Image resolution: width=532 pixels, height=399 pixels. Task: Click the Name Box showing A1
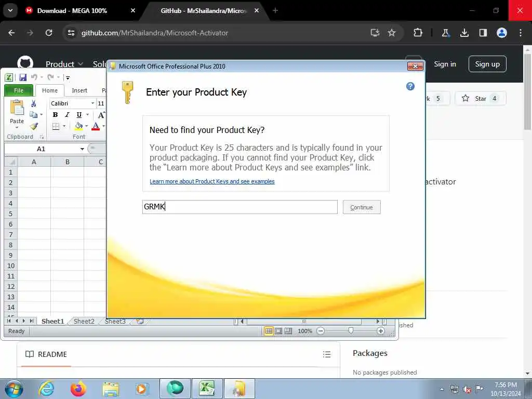pos(41,149)
